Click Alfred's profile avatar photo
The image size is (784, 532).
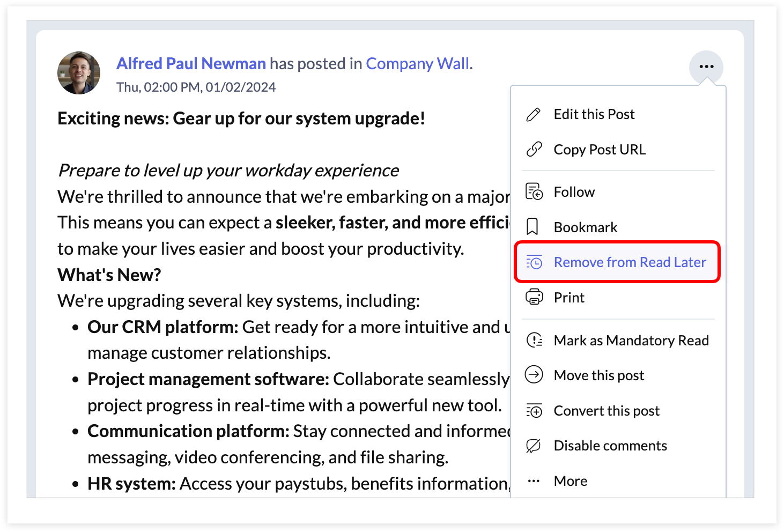pos(79,73)
